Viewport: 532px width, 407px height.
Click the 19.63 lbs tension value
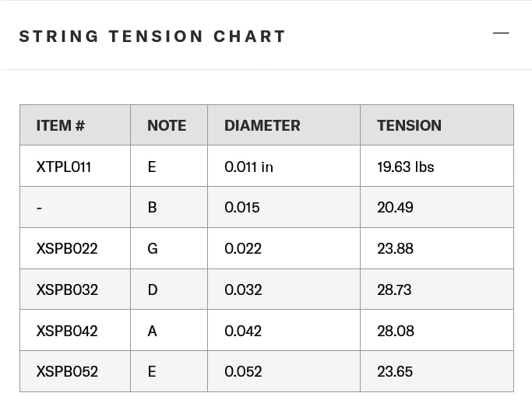point(405,167)
